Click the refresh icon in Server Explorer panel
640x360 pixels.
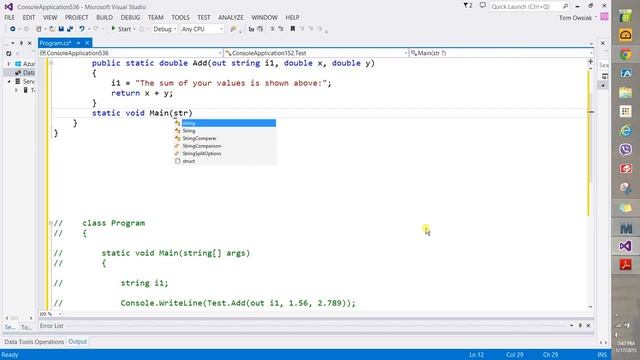(9, 53)
